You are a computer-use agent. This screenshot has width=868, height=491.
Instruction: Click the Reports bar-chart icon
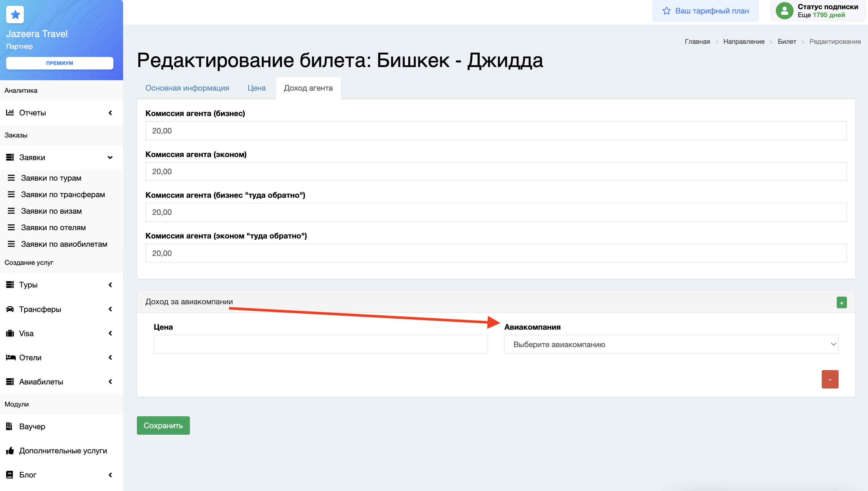pyautogui.click(x=10, y=112)
